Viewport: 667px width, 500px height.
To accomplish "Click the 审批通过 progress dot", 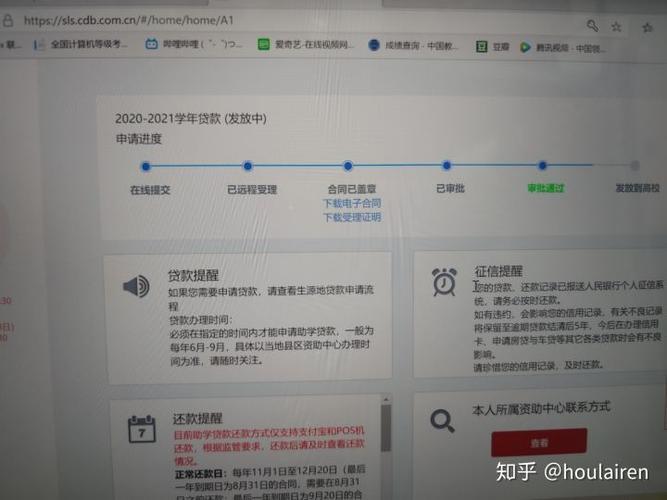I will (542, 165).
